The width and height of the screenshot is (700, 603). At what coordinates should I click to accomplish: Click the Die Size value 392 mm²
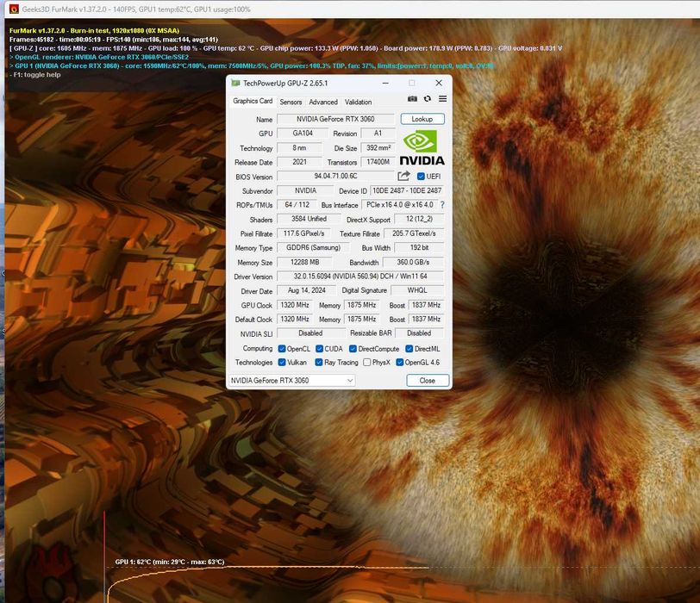(x=378, y=147)
